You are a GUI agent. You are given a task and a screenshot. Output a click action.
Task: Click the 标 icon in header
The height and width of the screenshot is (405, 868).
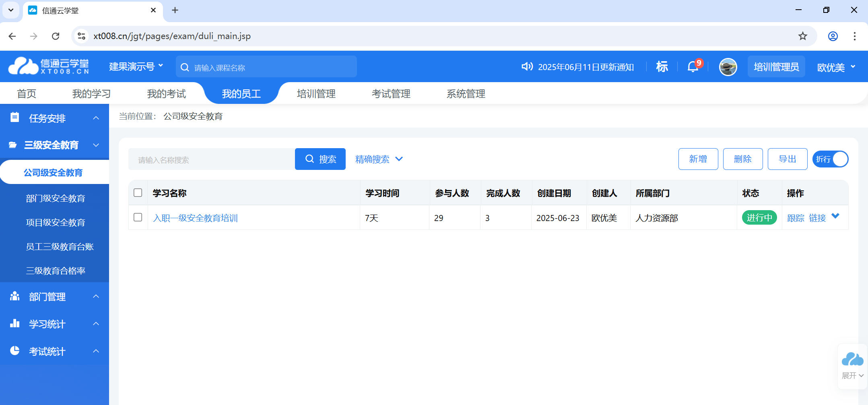click(662, 66)
